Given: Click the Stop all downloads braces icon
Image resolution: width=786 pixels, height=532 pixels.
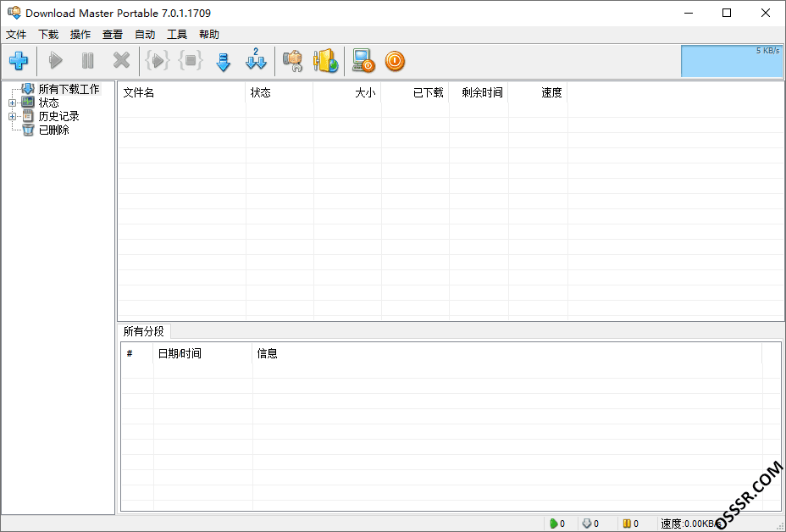Looking at the screenshot, I should click(x=191, y=61).
